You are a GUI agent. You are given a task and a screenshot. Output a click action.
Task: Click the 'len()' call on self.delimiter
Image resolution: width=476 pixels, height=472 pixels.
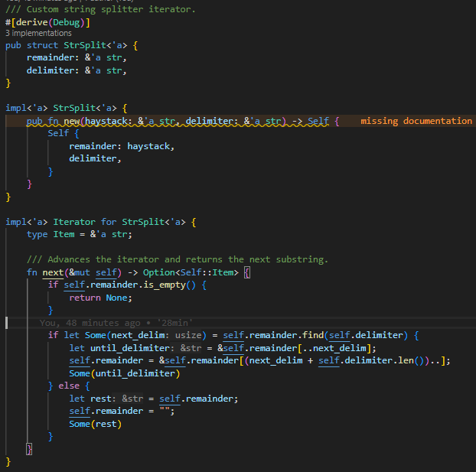click(x=411, y=360)
